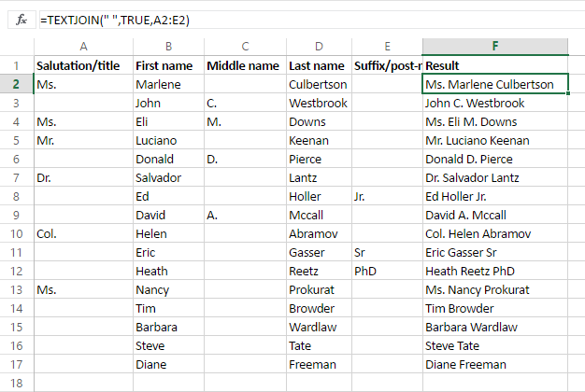Select the cell containing 'Ms. Marlene Culbertson'
585x392 pixels.
(494, 84)
